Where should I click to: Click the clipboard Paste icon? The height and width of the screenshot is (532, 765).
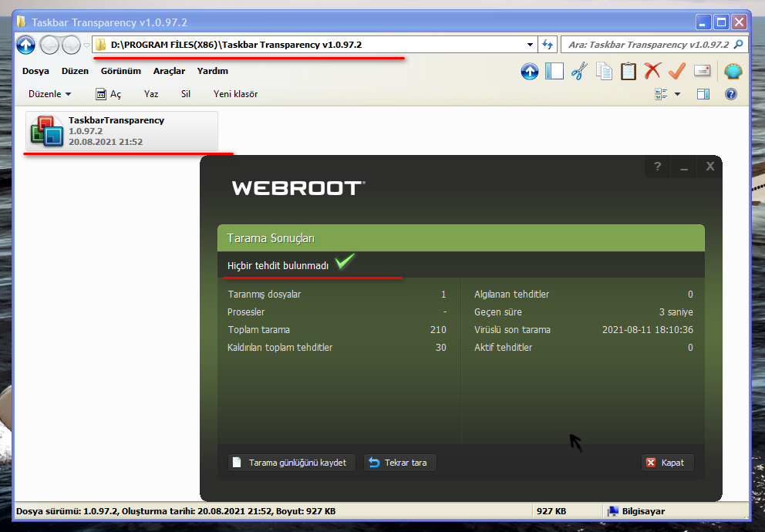[629, 71]
